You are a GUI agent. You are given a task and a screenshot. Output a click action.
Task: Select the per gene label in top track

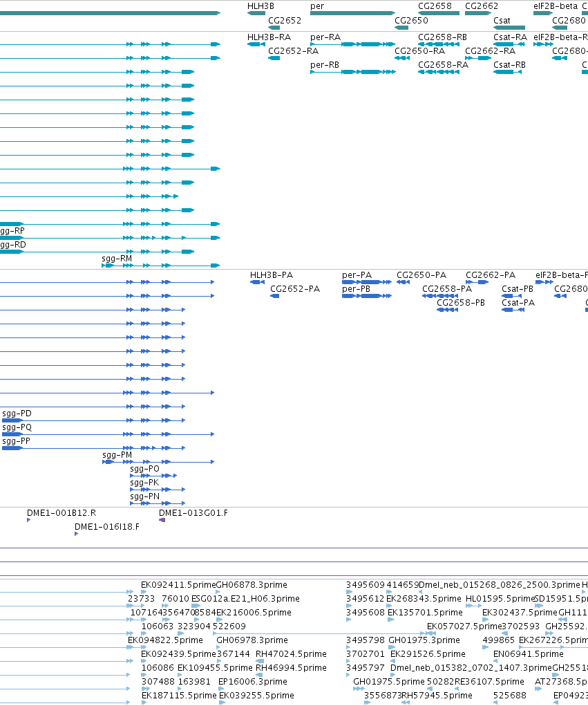click(x=316, y=6)
